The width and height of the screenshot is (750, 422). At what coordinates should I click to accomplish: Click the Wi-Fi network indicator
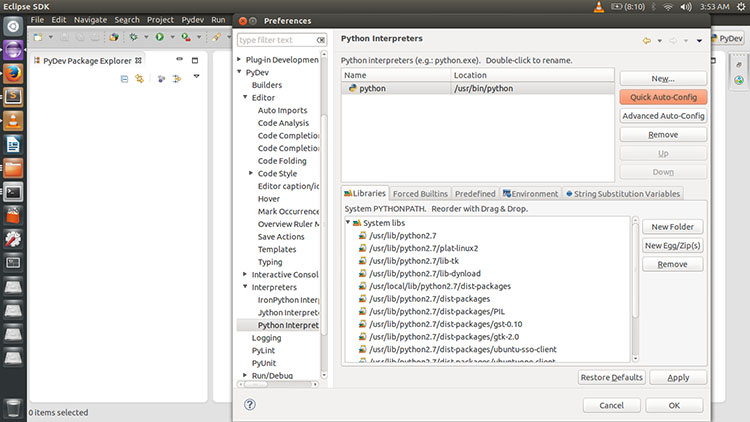(x=668, y=7)
